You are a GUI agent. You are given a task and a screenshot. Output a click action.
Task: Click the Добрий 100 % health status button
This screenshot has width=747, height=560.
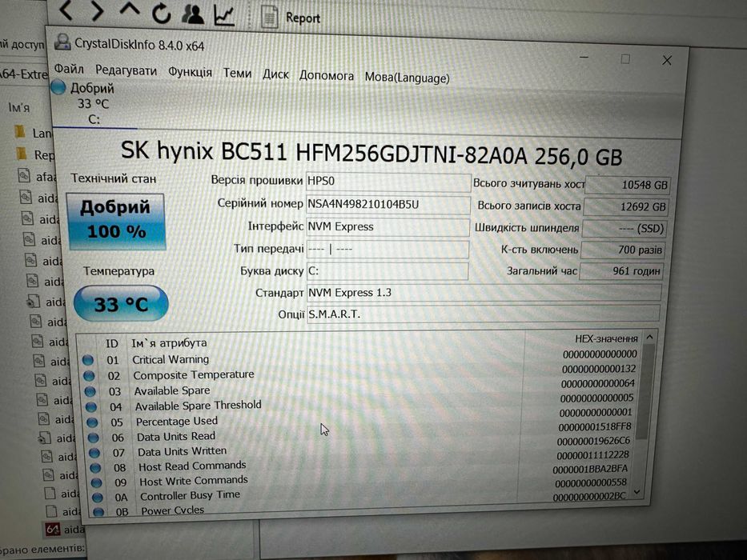[116, 221]
